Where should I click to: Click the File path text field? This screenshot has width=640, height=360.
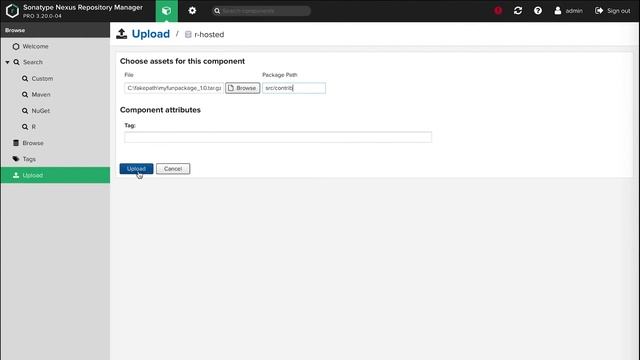pos(174,88)
